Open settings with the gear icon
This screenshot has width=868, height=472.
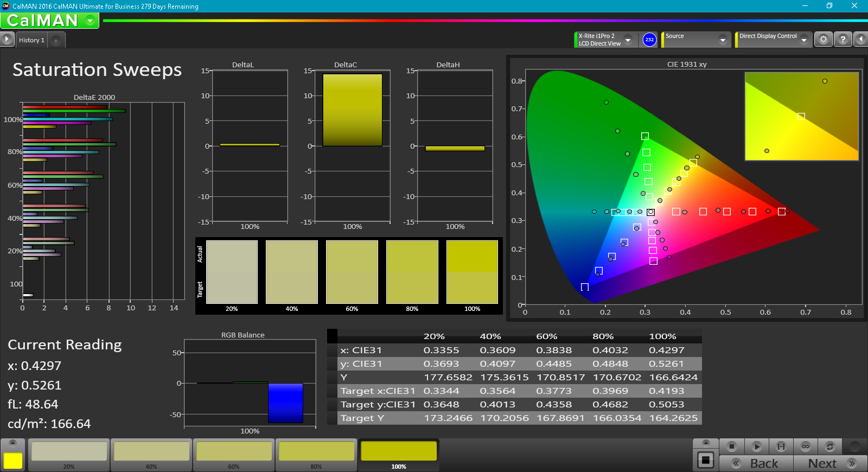(x=824, y=40)
